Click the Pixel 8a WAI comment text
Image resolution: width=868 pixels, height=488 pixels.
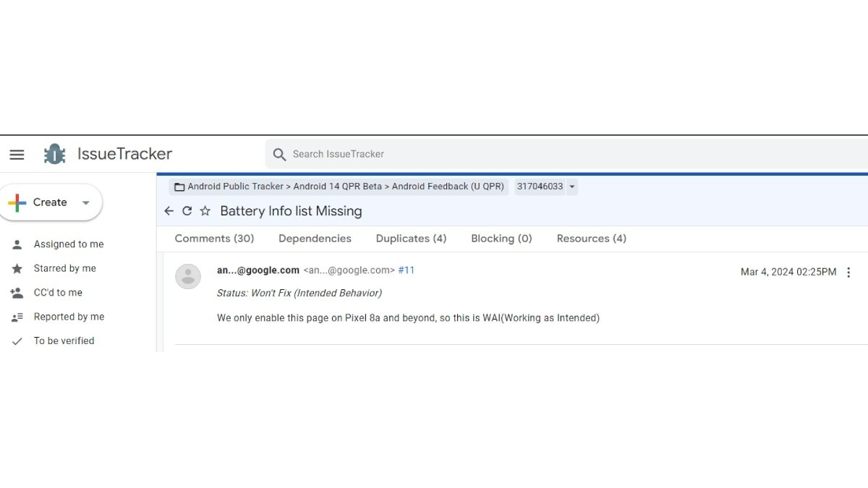pos(408,317)
